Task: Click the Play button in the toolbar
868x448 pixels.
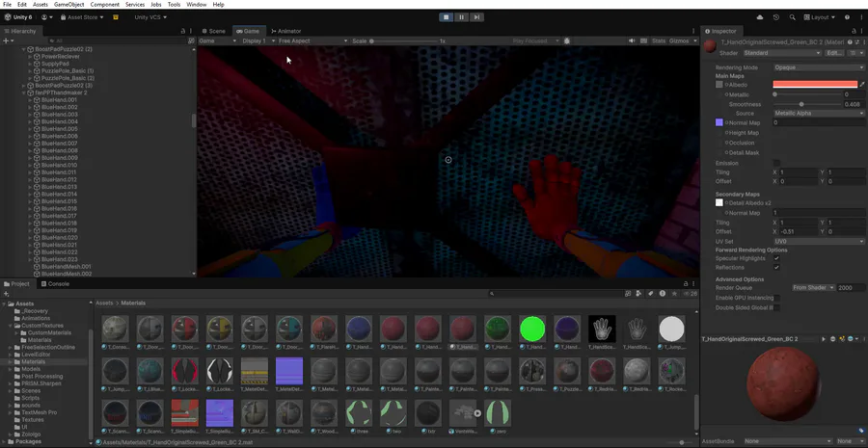Action: (x=446, y=17)
